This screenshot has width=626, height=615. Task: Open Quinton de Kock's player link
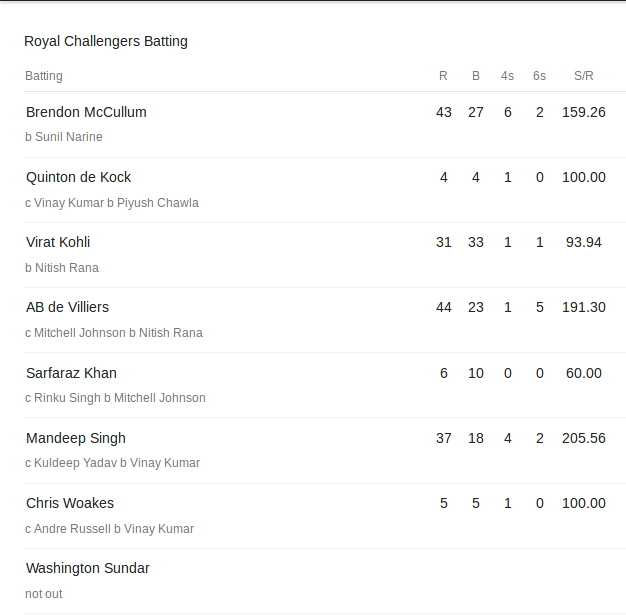click(78, 177)
